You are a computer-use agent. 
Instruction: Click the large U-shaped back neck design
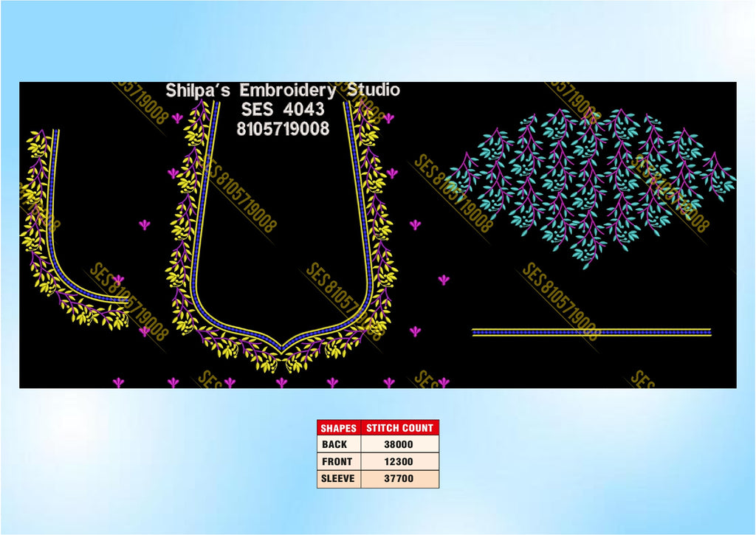[x=281, y=236]
